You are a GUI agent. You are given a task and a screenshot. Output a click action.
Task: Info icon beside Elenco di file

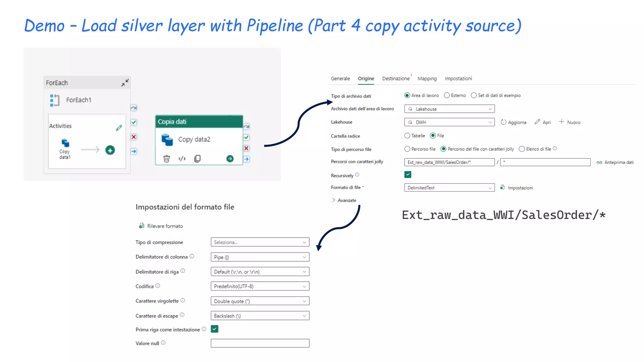click(555, 149)
